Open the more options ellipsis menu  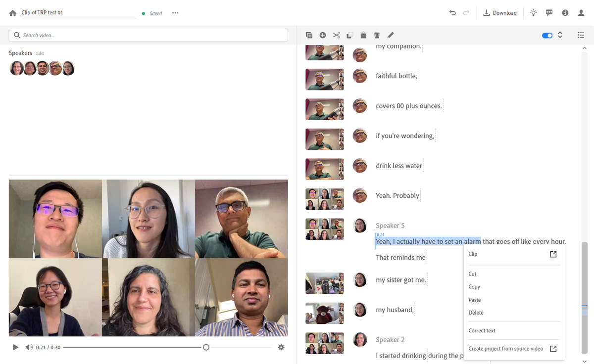point(175,13)
